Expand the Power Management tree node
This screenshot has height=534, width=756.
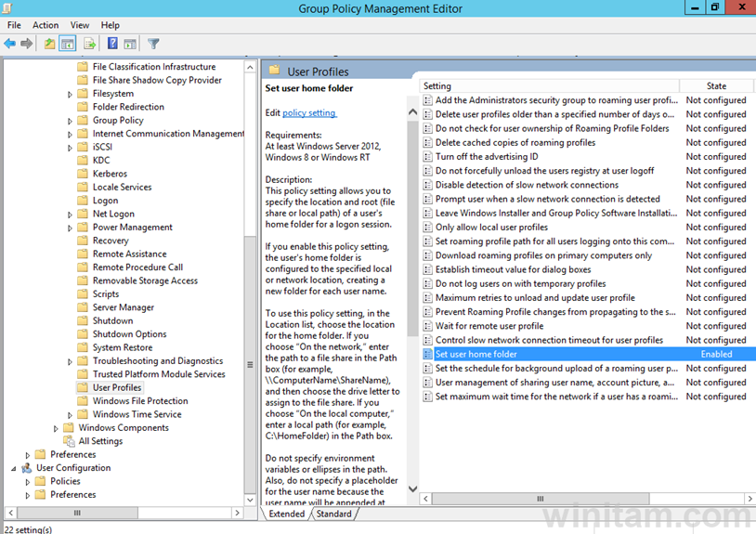pos(70,228)
